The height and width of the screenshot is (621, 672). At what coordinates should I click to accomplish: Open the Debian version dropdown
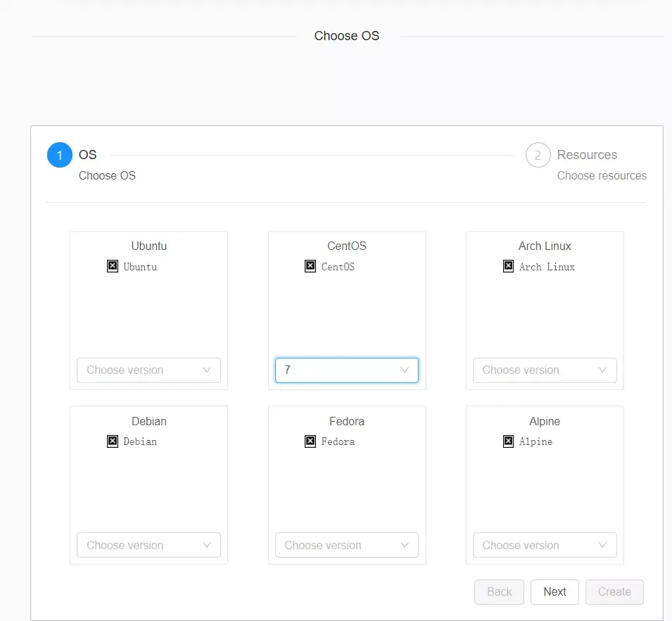pyautogui.click(x=148, y=545)
